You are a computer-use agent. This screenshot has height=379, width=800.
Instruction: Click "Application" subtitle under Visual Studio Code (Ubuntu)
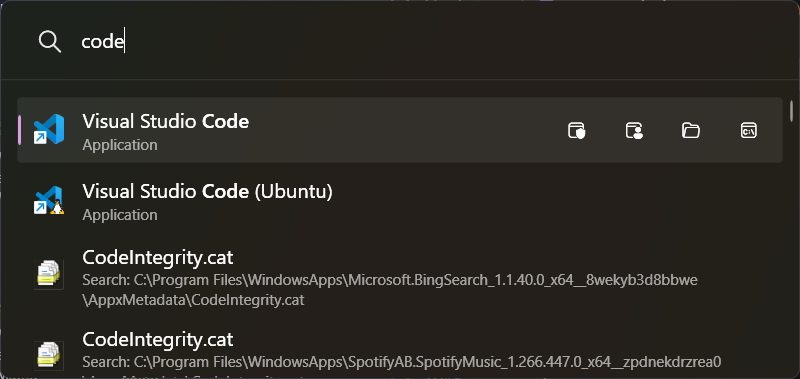coord(120,215)
